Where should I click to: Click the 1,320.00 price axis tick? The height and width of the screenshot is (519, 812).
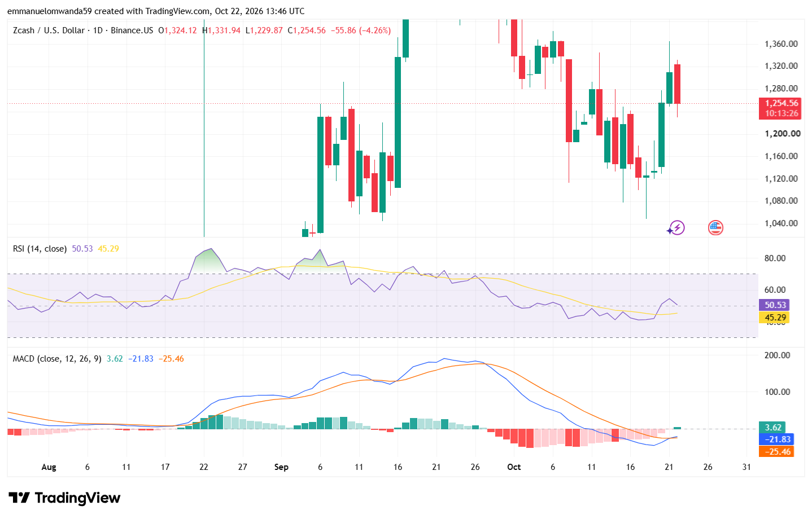pyautogui.click(x=782, y=66)
